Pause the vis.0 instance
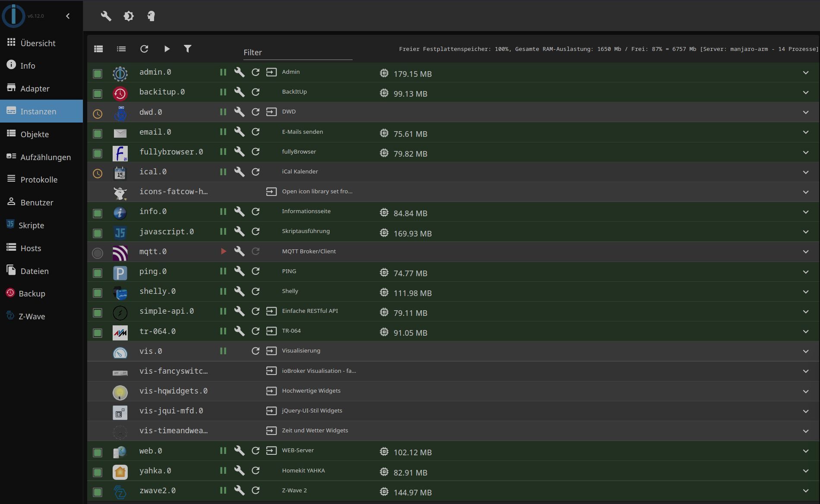The image size is (820, 504). tap(223, 351)
